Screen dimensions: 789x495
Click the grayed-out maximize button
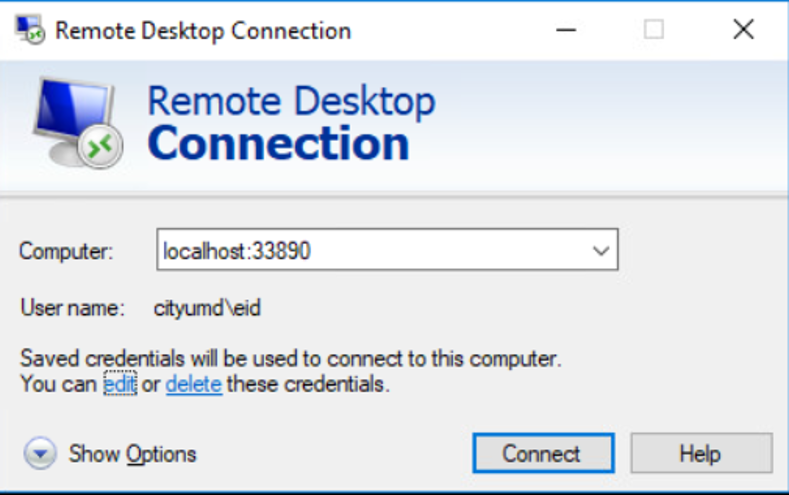coord(654,30)
